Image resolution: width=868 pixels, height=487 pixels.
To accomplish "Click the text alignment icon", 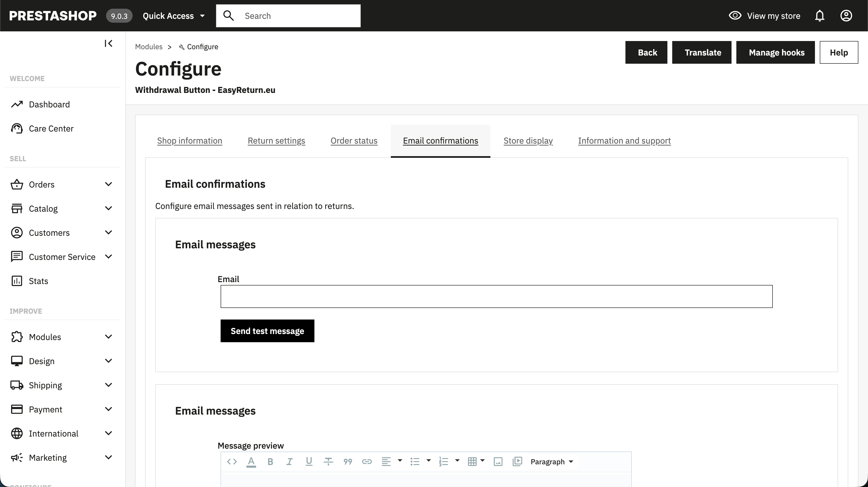I will pyautogui.click(x=386, y=461).
